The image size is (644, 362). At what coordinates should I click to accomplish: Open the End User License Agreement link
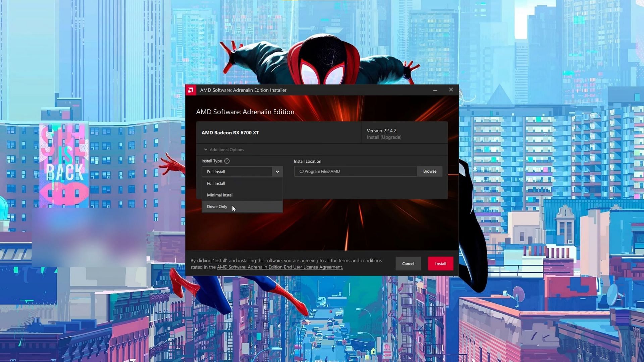pyautogui.click(x=280, y=267)
